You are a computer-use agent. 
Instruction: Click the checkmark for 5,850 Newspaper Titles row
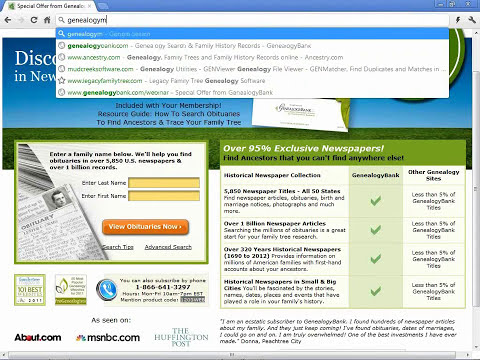(x=376, y=201)
